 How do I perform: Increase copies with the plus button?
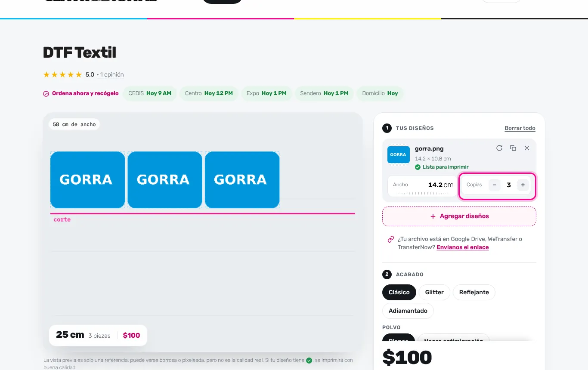pos(523,185)
